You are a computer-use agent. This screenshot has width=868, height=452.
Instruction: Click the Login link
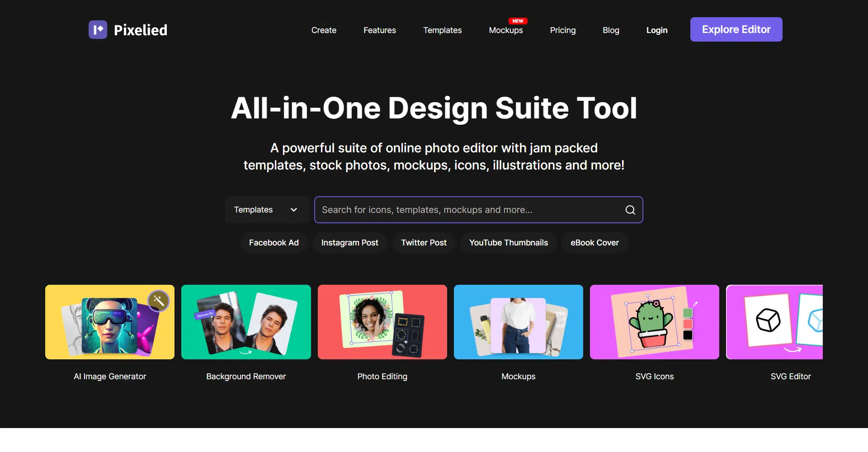[x=656, y=30]
